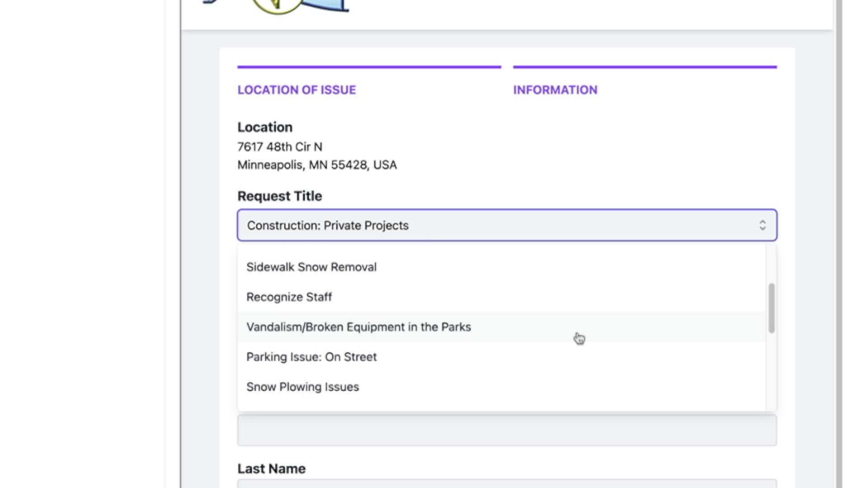Select Parking Issue: On Street option
The width and height of the screenshot is (868, 488).
311,357
